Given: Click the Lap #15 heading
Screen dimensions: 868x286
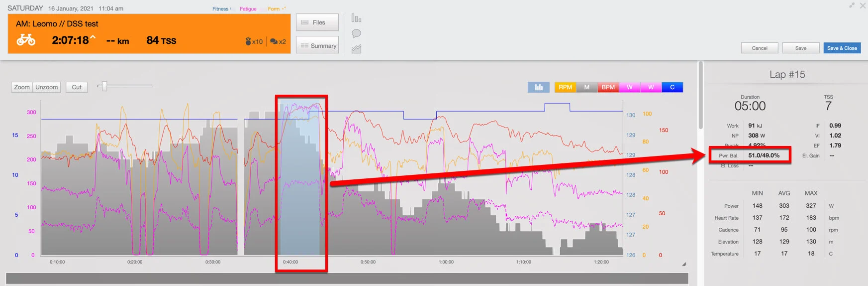Looking at the screenshot, I should pos(787,74).
